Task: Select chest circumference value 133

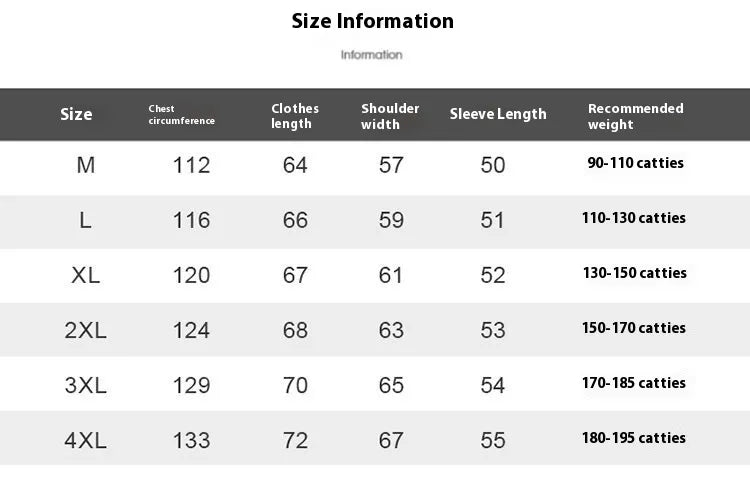Action: click(x=191, y=440)
